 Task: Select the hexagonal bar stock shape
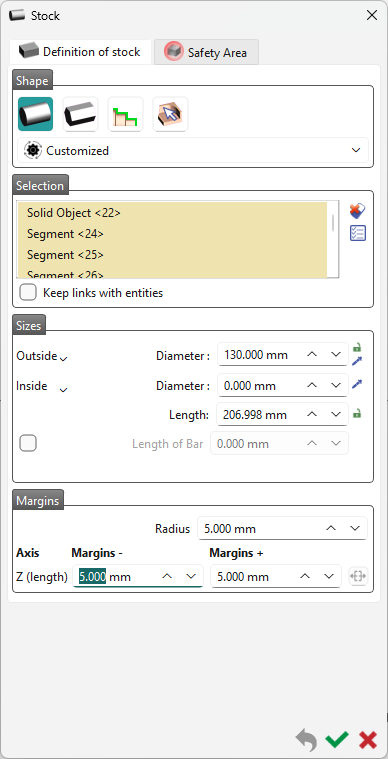[80, 114]
